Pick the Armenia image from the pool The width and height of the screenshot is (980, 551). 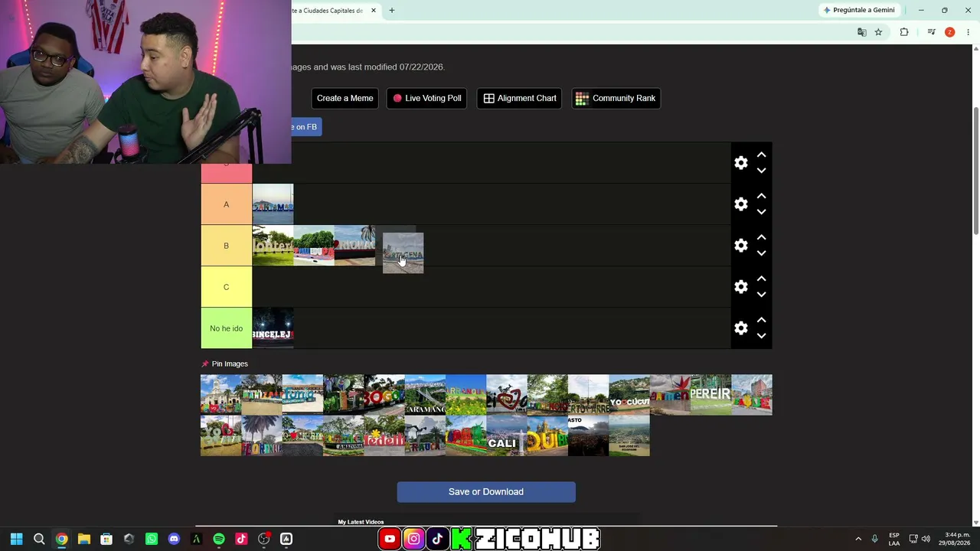pyautogui.click(x=670, y=395)
